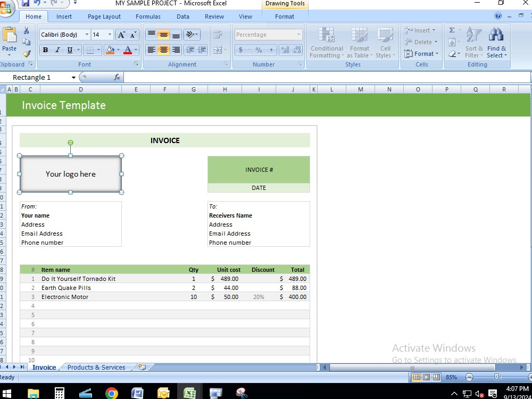
Task: Click Decrease Indent icon
Action: [190, 50]
